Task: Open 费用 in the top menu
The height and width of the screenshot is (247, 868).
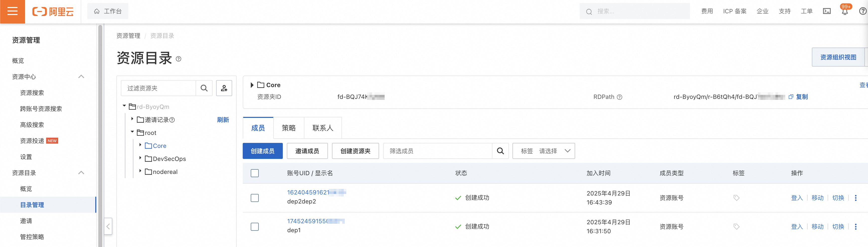Action: [707, 12]
